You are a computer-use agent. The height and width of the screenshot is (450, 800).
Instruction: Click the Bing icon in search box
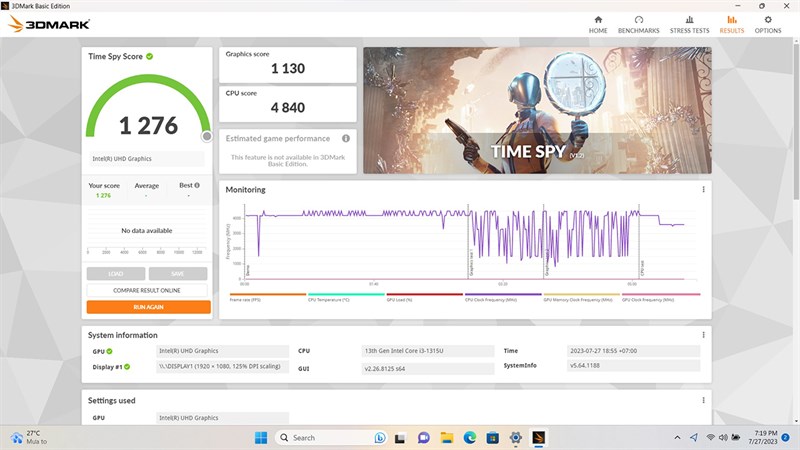tap(380, 438)
